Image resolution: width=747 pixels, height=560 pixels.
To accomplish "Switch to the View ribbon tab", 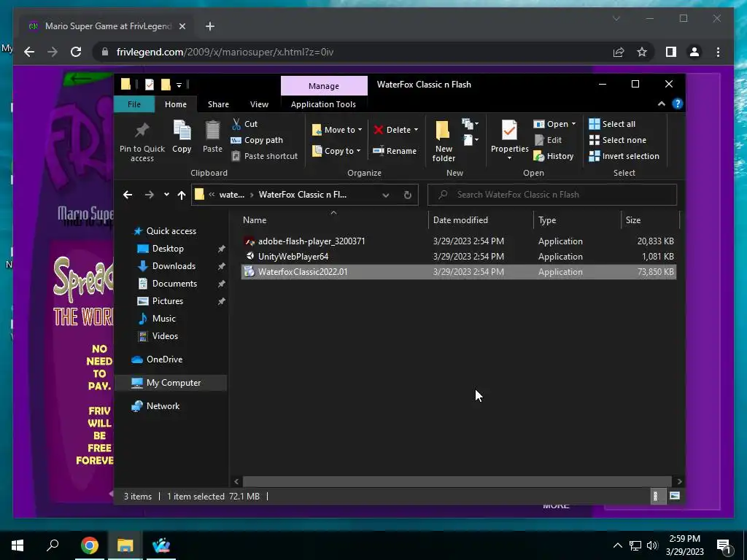I will coord(259,104).
